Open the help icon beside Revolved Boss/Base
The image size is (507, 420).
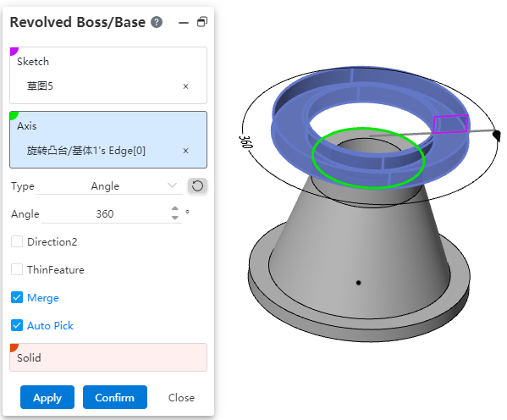tap(157, 22)
